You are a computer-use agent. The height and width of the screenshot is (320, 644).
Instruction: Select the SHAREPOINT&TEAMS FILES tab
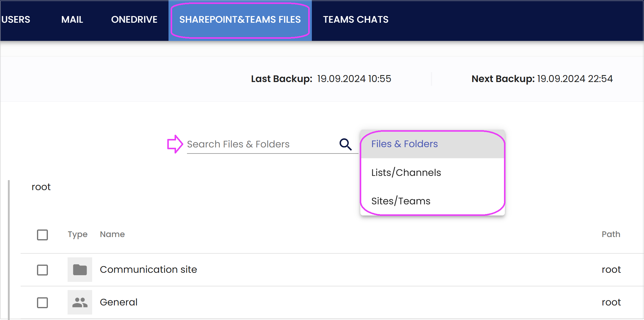pyautogui.click(x=240, y=20)
